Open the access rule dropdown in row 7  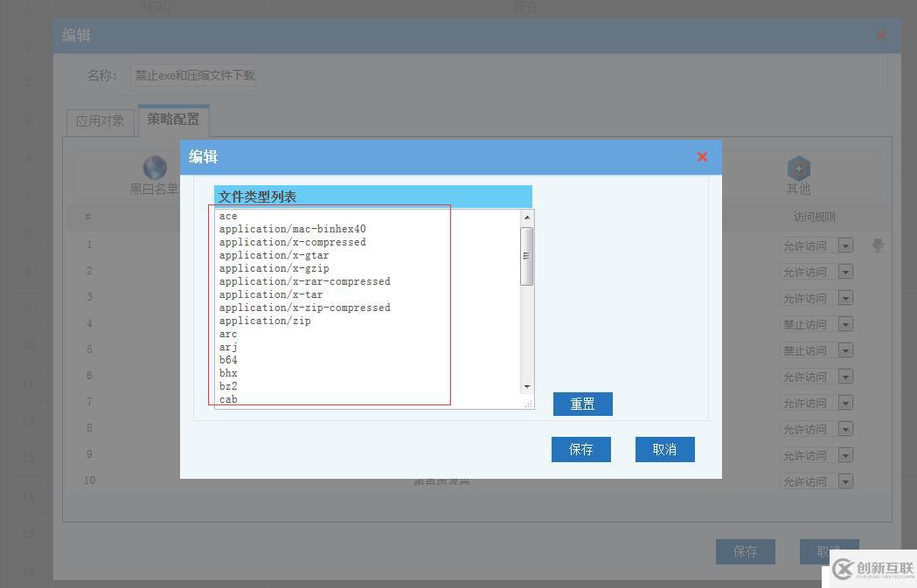coord(844,403)
